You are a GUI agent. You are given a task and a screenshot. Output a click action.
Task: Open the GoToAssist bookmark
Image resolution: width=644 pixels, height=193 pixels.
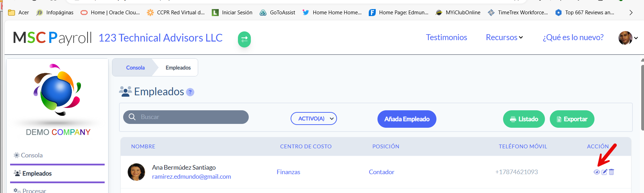[277, 13]
